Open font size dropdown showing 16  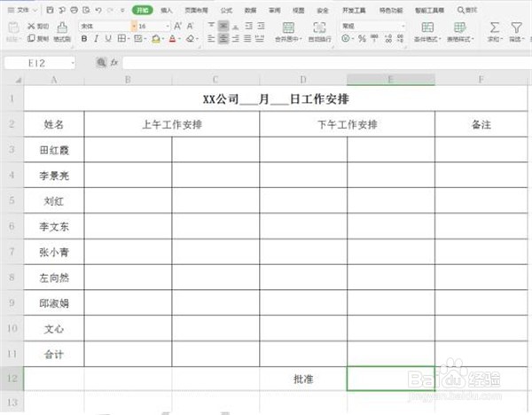coord(168,26)
